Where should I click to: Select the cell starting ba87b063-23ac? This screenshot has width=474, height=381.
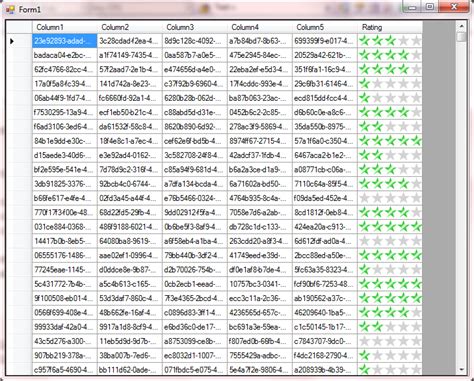[260, 98]
